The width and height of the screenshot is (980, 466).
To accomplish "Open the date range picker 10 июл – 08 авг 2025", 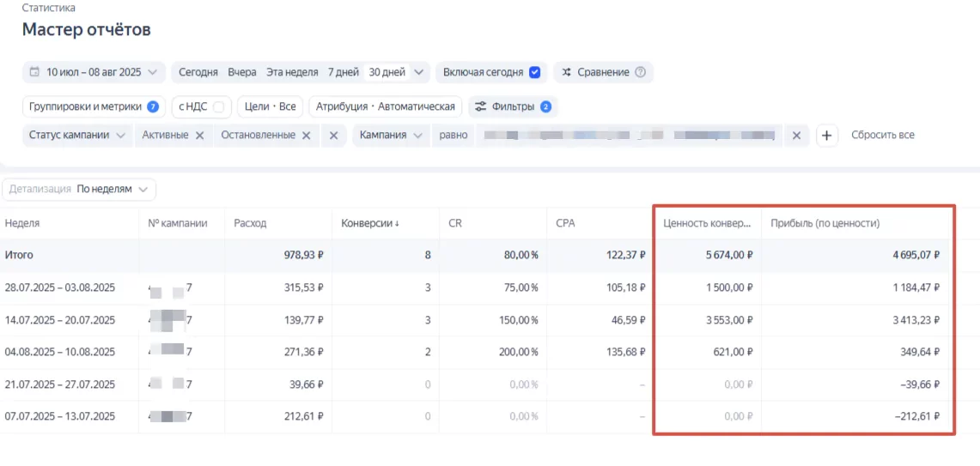I will point(94,72).
